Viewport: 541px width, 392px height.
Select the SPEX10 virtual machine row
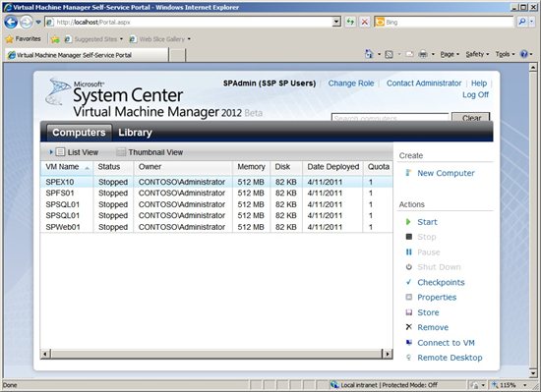pos(216,182)
